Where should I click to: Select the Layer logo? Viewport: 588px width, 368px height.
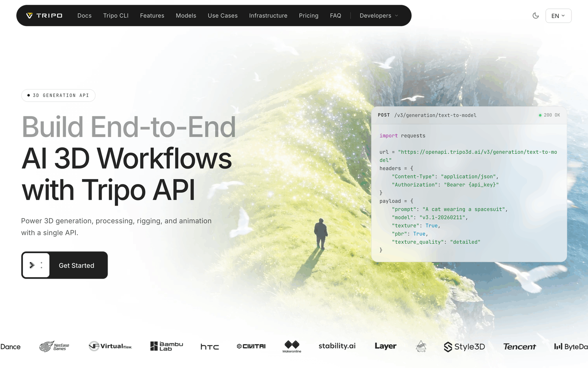pyautogui.click(x=386, y=346)
